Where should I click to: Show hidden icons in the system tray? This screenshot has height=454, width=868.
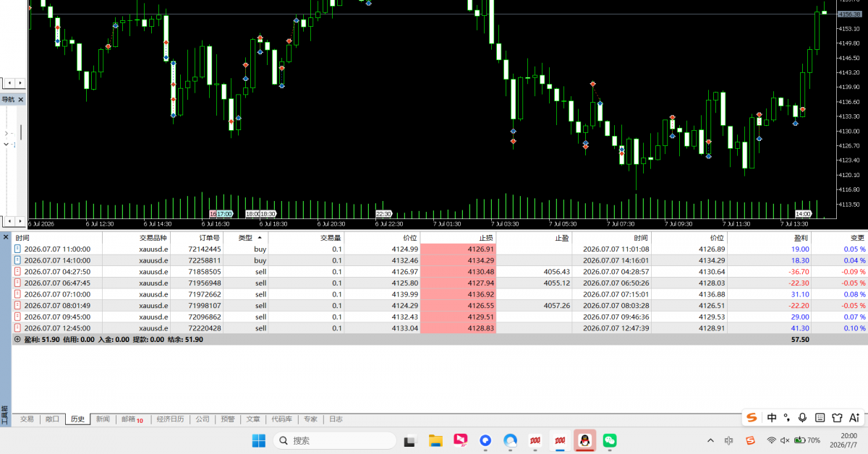tap(710, 440)
